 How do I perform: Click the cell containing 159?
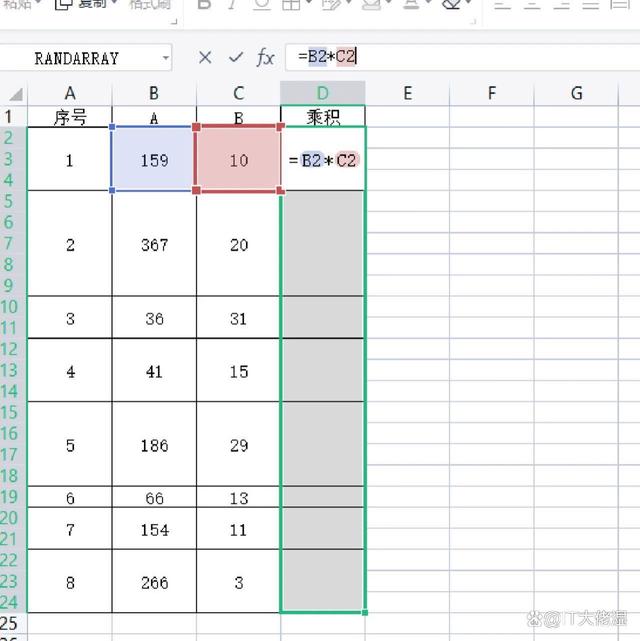click(x=154, y=159)
